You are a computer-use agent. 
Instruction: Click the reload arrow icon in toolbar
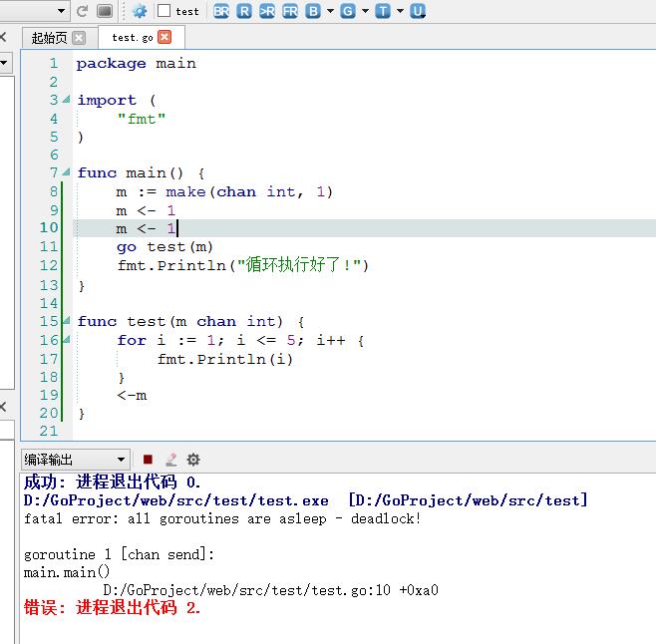point(82,11)
